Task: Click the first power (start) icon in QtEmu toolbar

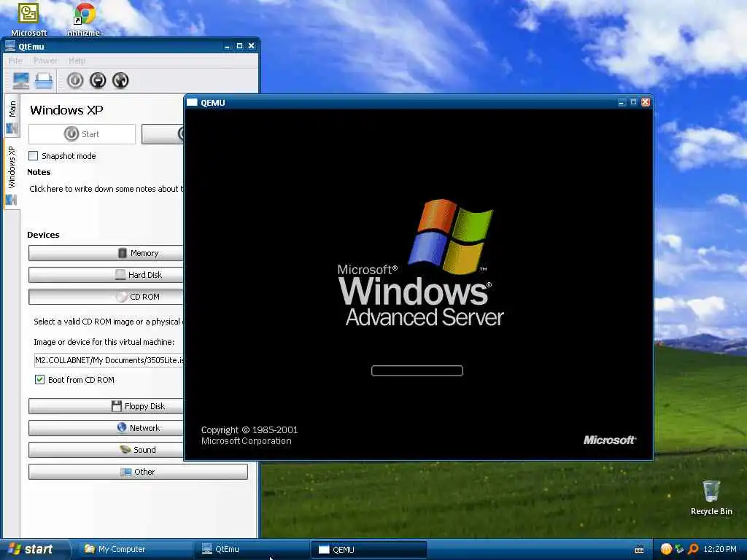Action: point(75,80)
